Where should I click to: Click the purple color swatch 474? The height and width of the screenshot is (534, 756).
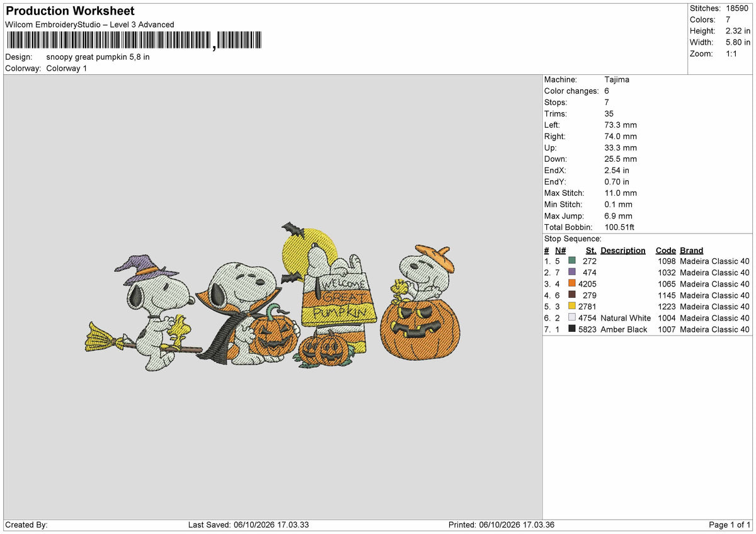pyautogui.click(x=572, y=272)
